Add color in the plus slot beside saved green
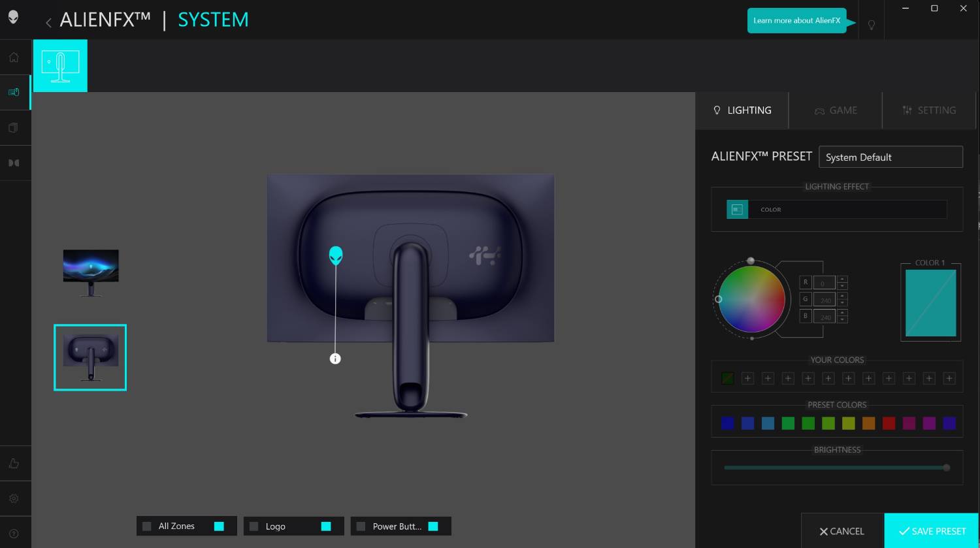980x548 pixels. pyautogui.click(x=748, y=378)
